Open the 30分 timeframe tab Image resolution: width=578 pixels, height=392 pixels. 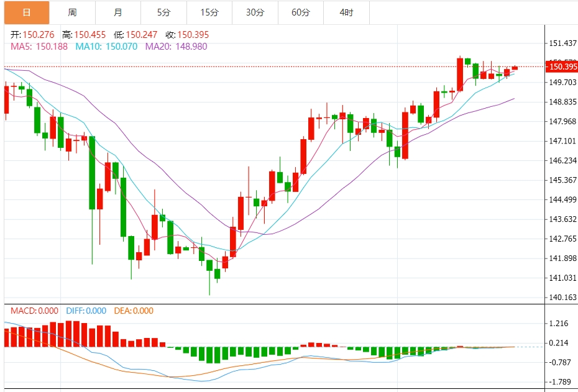tap(255, 12)
